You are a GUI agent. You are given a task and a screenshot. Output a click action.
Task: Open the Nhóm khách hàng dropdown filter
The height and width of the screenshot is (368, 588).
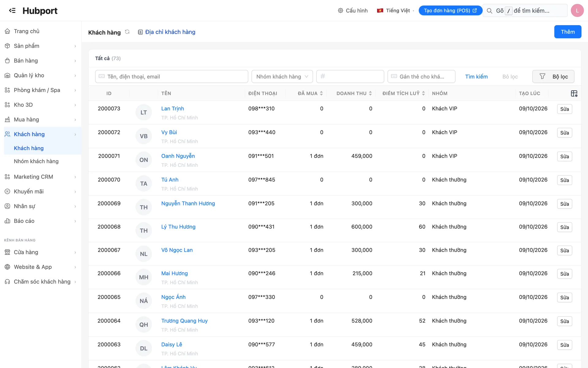[x=282, y=77]
